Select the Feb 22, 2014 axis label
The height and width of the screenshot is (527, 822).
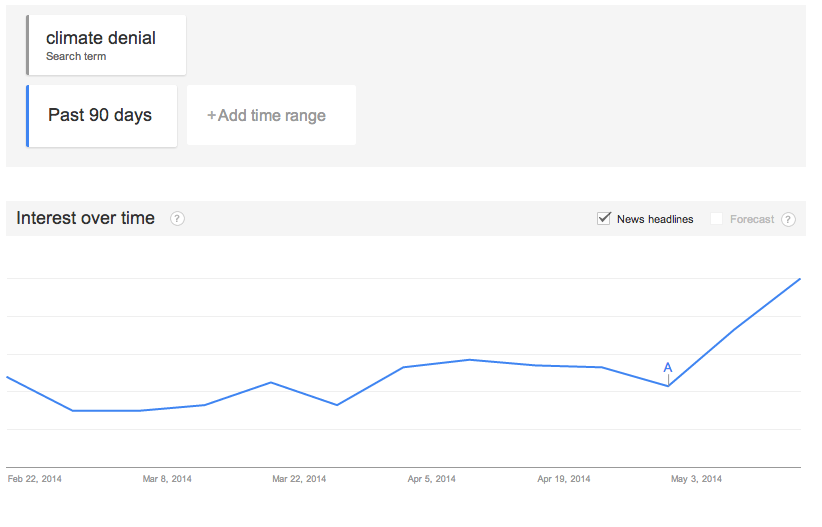35,479
